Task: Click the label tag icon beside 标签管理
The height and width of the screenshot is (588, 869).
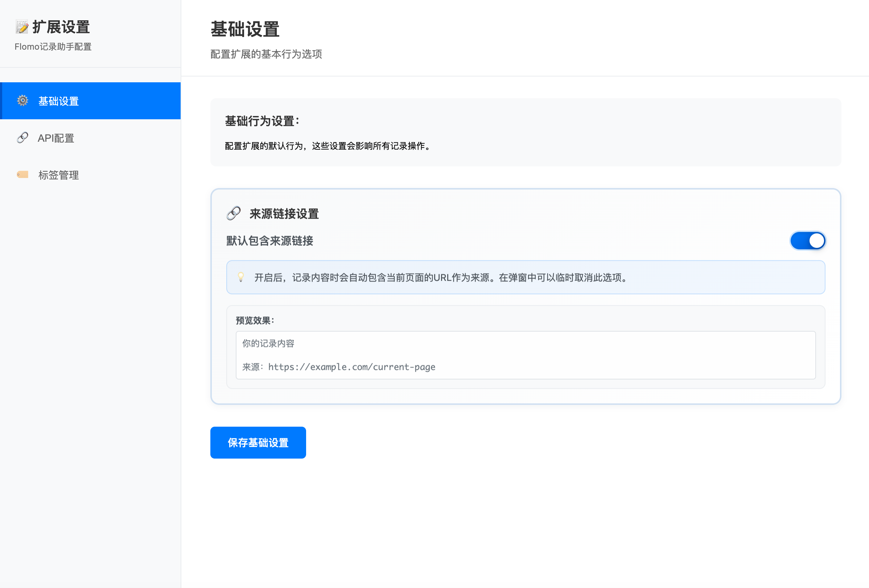Action: pos(23,175)
